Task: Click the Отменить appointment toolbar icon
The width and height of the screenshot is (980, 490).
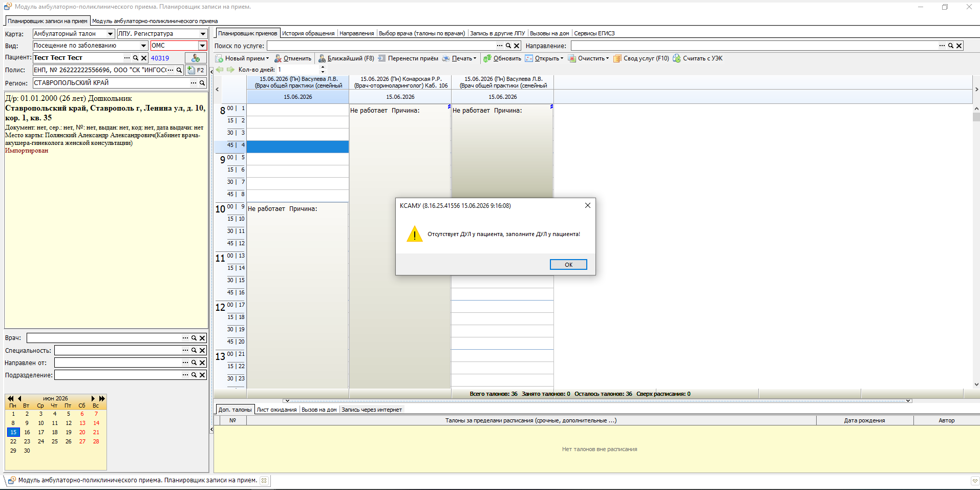Action: click(x=278, y=58)
